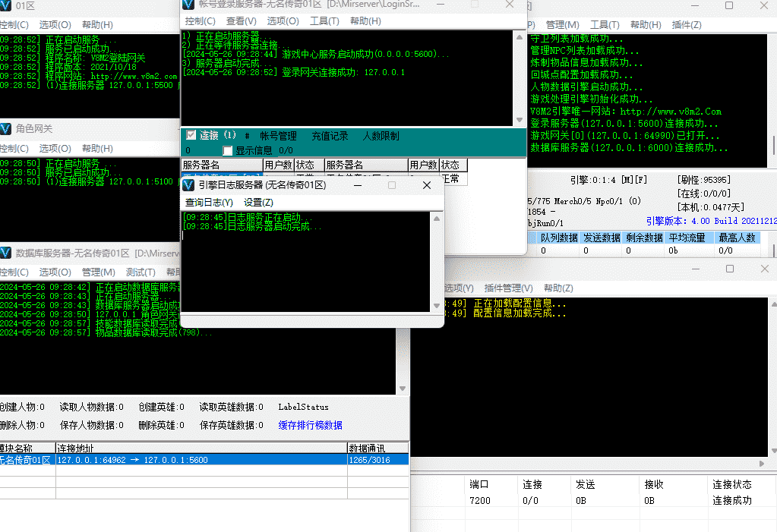Click the V icon of 引擎日志服务器 window
This screenshot has width=777, height=532.
pos(188,185)
